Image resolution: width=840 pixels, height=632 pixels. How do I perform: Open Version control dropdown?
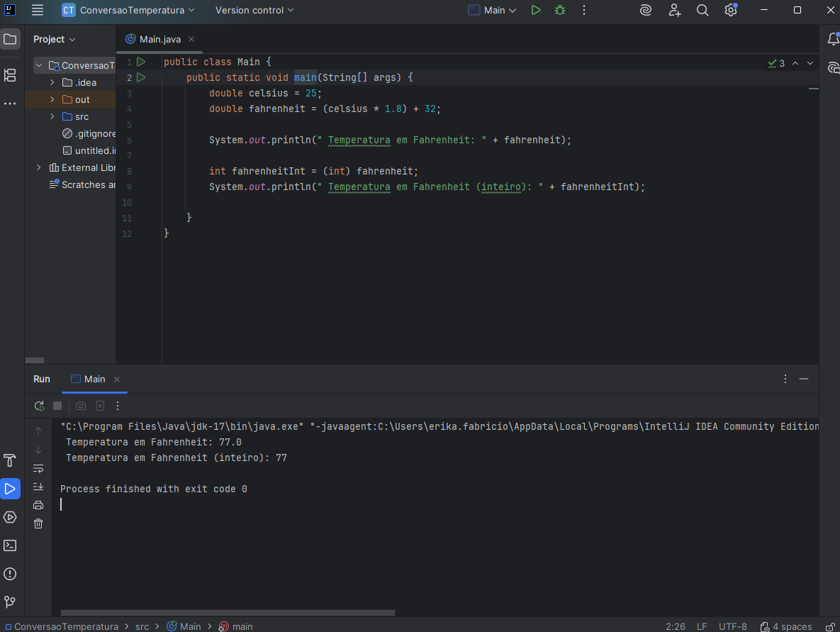(x=254, y=10)
